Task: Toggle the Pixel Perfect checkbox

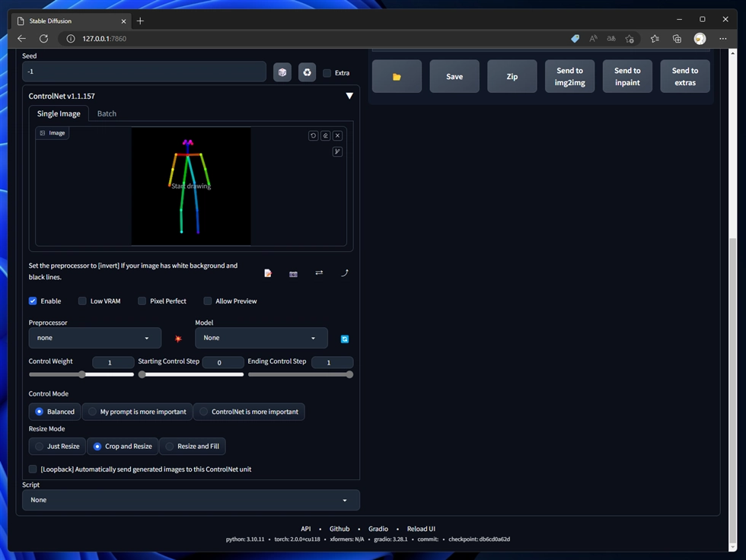Action: tap(142, 301)
